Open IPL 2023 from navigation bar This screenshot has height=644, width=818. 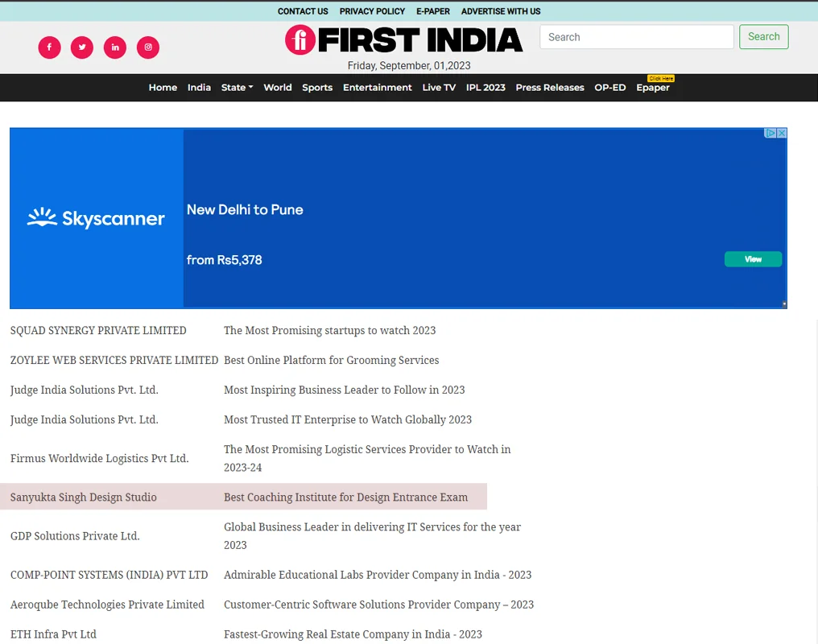coord(485,88)
